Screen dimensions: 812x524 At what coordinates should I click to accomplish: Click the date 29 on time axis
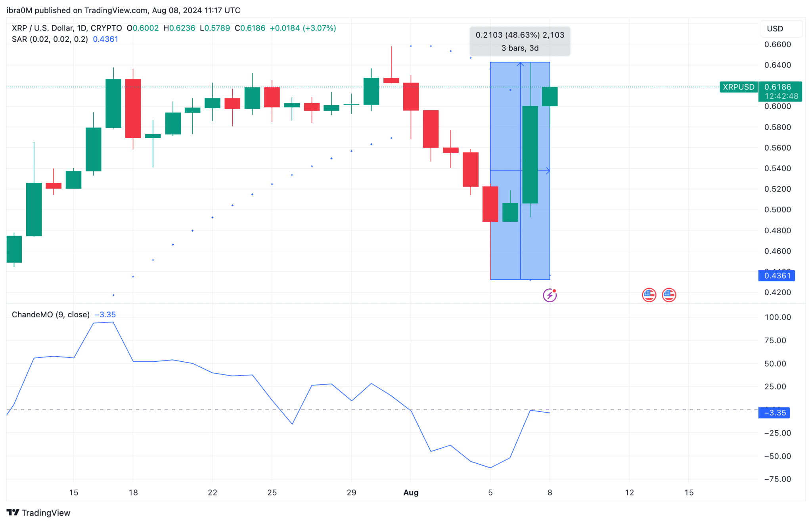click(351, 492)
